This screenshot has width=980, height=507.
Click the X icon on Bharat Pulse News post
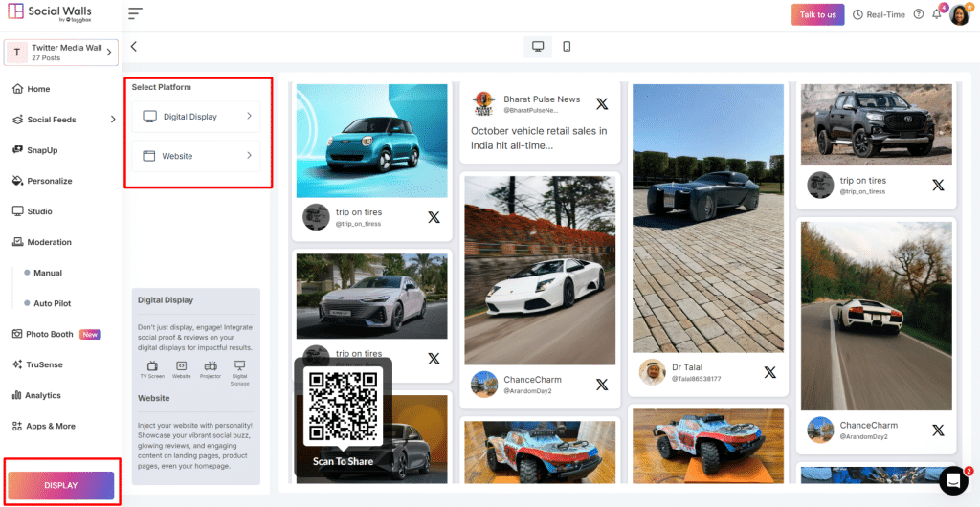pos(601,103)
